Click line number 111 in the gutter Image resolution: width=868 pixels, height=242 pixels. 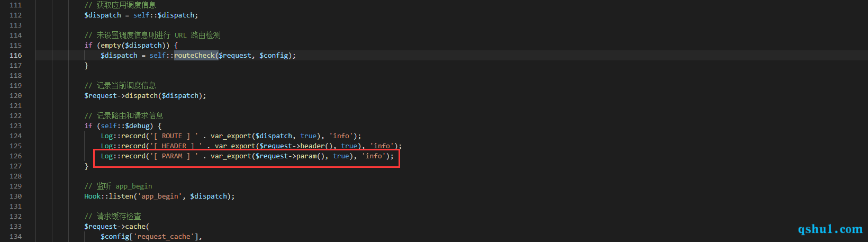[16, 5]
